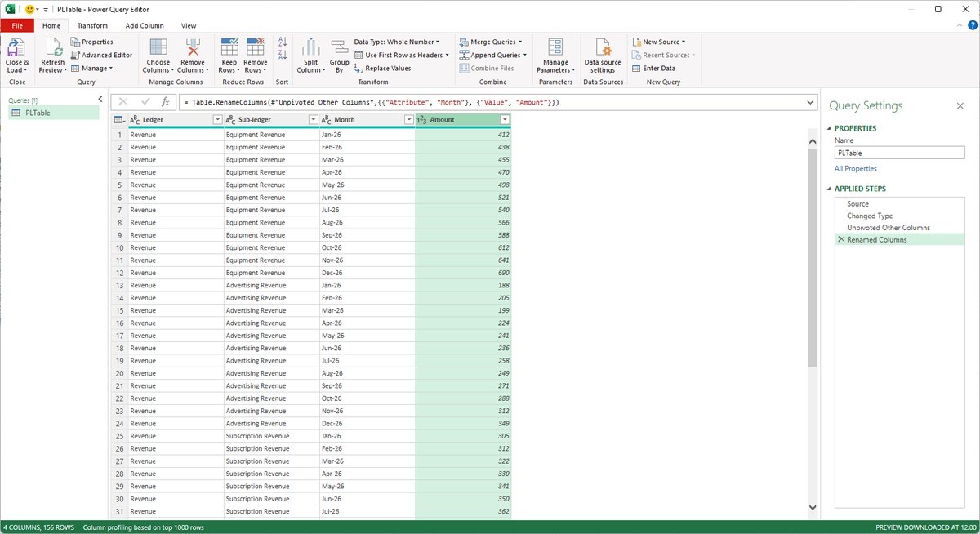The height and width of the screenshot is (534, 980).
Task: Close the Query Settings pane
Action: click(960, 106)
